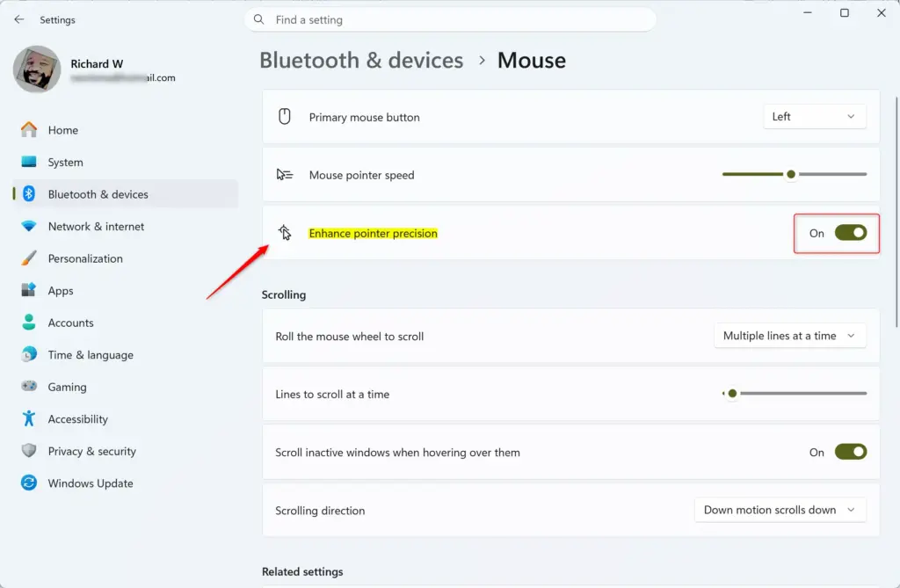Open Accounts settings section

[x=125, y=323]
